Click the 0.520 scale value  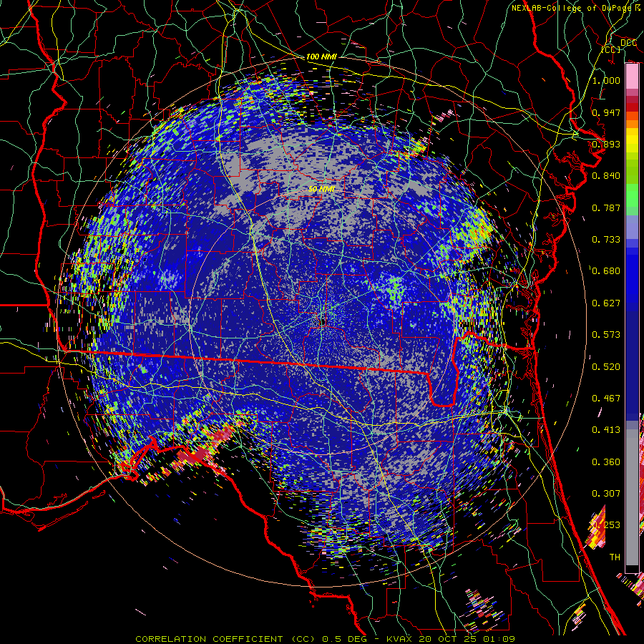(606, 367)
